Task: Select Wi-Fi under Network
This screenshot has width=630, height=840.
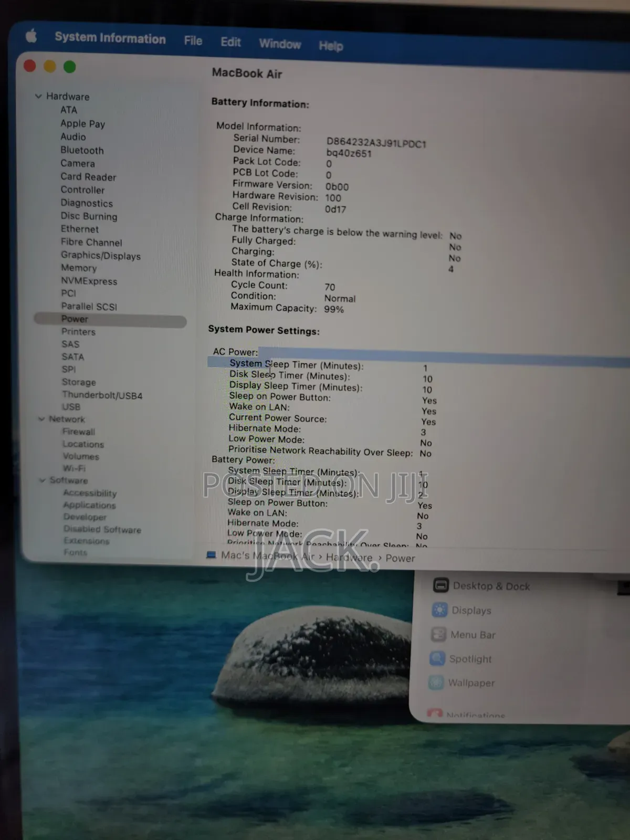Action: pos(75,468)
